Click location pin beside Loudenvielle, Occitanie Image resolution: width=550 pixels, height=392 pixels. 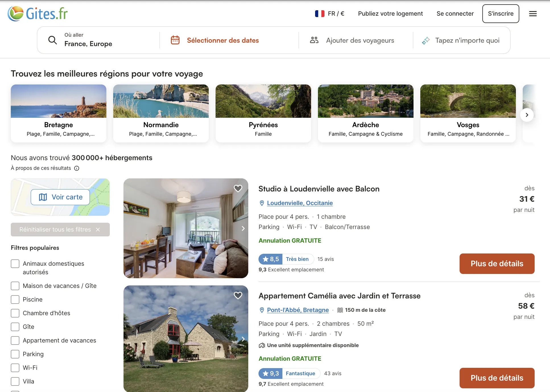tap(262, 203)
